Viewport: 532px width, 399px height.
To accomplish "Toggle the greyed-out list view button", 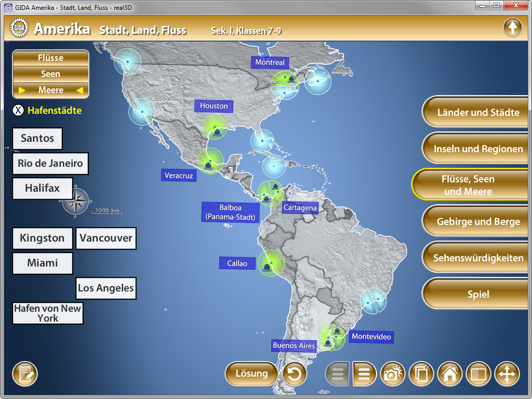I will (x=338, y=374).
